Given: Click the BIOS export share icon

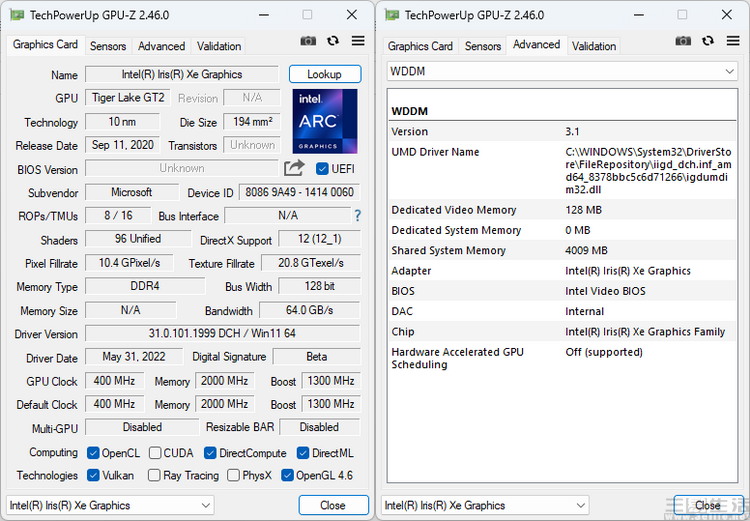Looking at the screenshot, I should coord(294,168).
